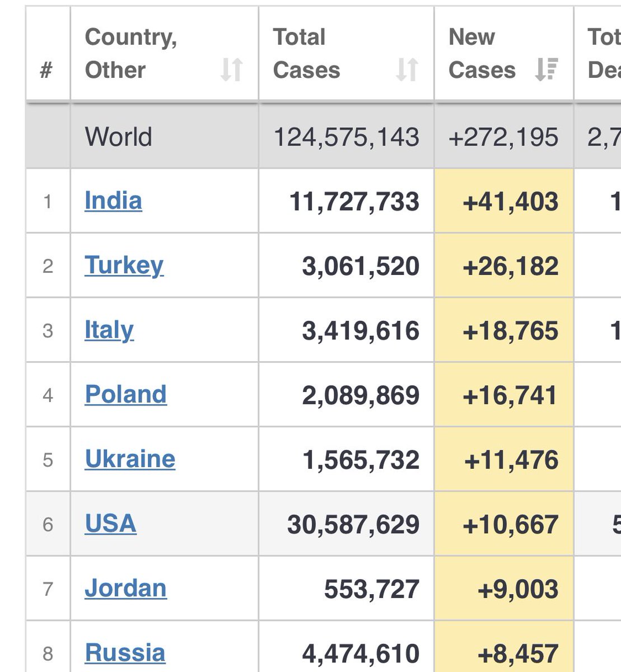Open the Jordan country link
The height and width of the screenshot is (672, 621).
(125, 589)
